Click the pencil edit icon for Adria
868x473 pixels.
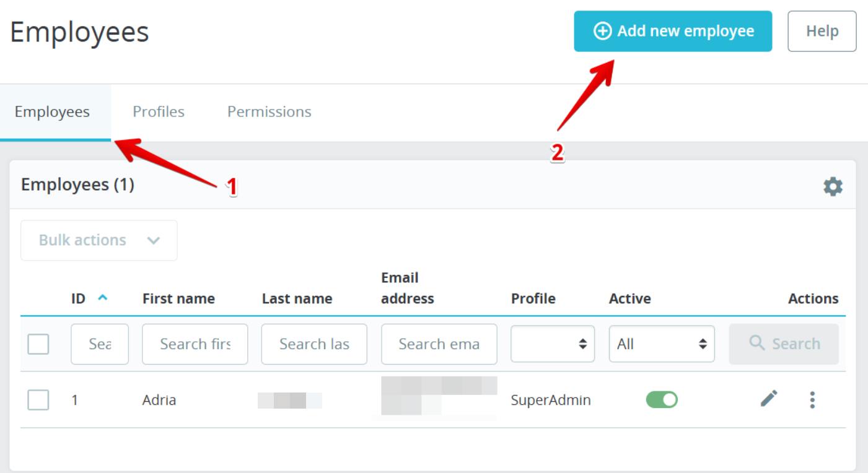pyautogui.click(x=769, y=399)
